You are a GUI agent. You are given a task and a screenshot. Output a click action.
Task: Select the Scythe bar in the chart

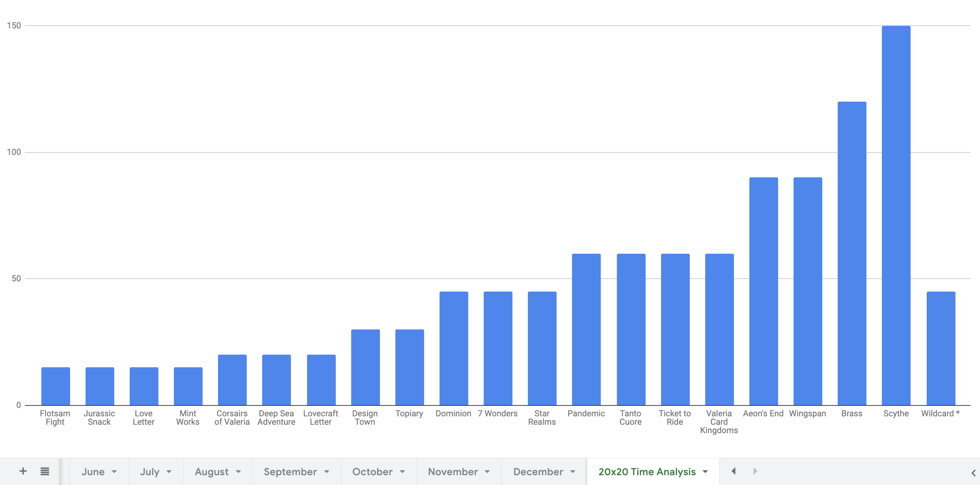[896, 215]
